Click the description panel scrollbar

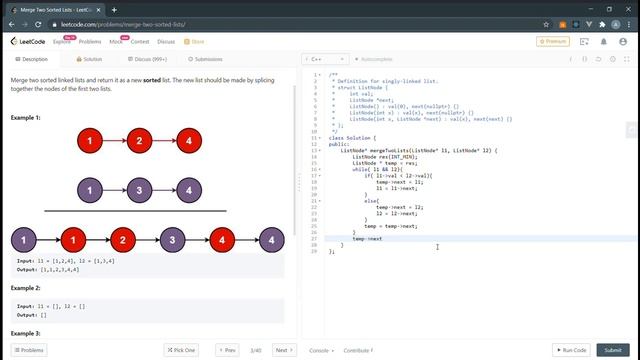[294, 160]
